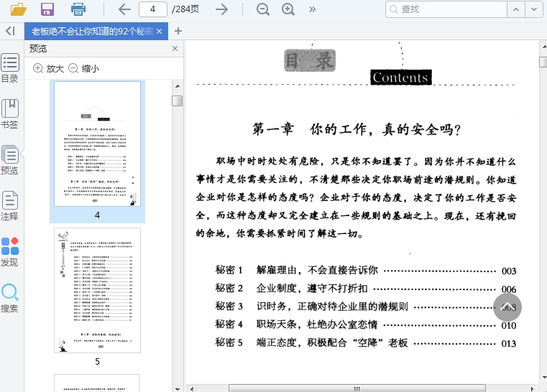Click the document horizontal scroll left arrow
This screenshot has height=392, width=547.
pos(191,388)
